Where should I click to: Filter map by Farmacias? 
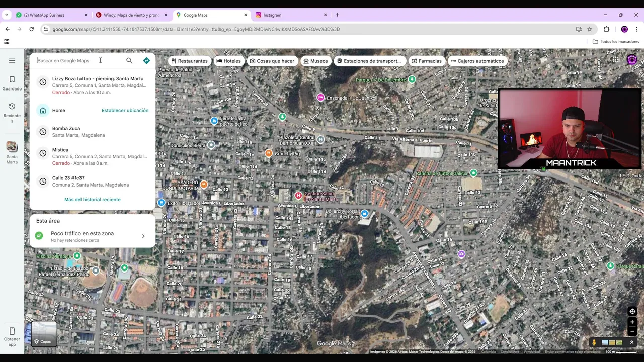click(427, 61)
